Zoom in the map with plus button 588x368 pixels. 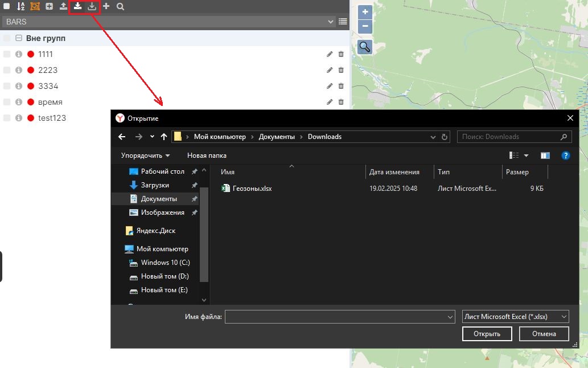pos(365,12)
